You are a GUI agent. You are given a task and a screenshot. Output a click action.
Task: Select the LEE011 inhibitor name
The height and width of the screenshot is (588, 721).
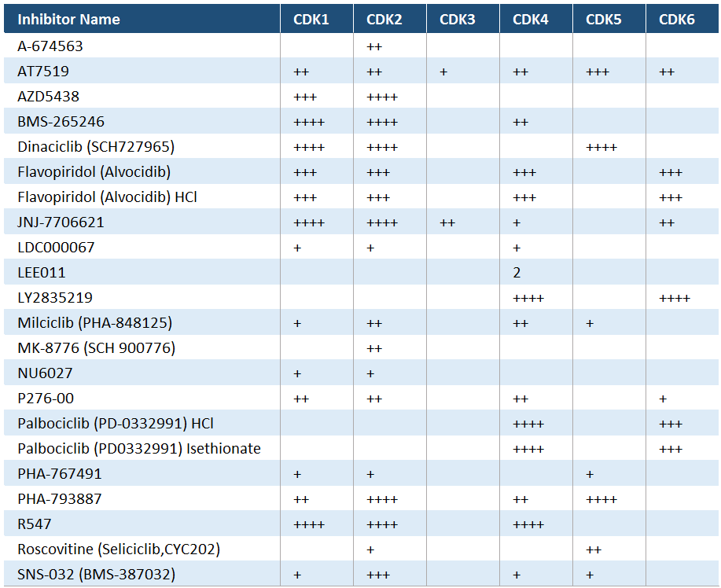(42, 273)
